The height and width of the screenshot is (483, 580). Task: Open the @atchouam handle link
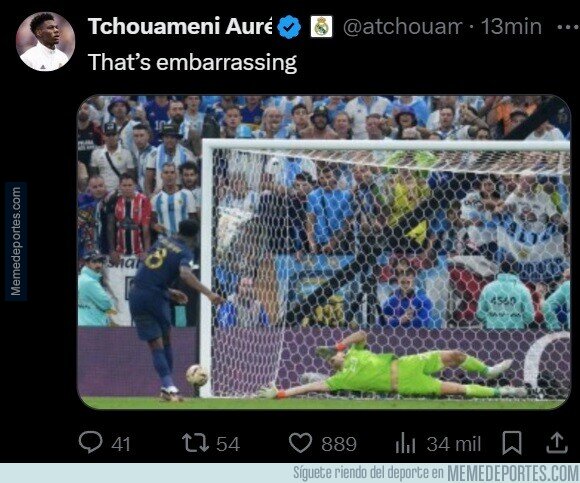tap(402, 27)
